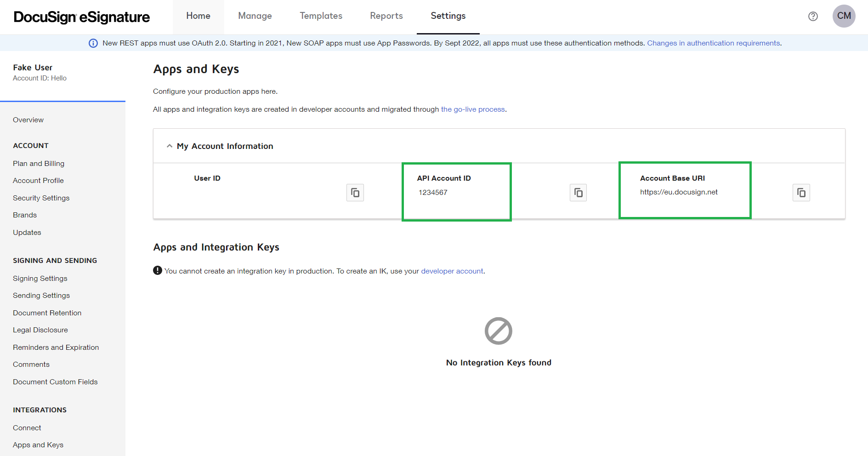Open the developer account link
This screenshot has height=456, width=868.
(452, 271)
